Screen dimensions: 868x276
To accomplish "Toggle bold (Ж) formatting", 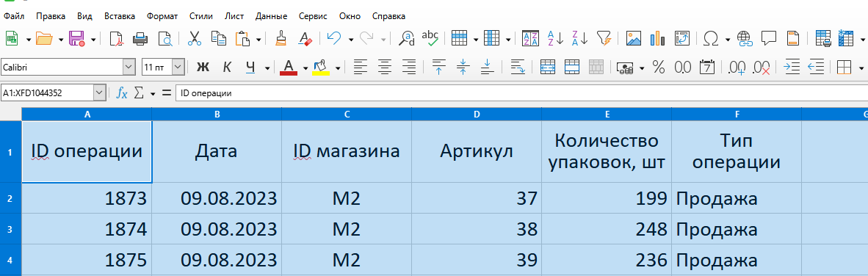I will tap(203, 68).
